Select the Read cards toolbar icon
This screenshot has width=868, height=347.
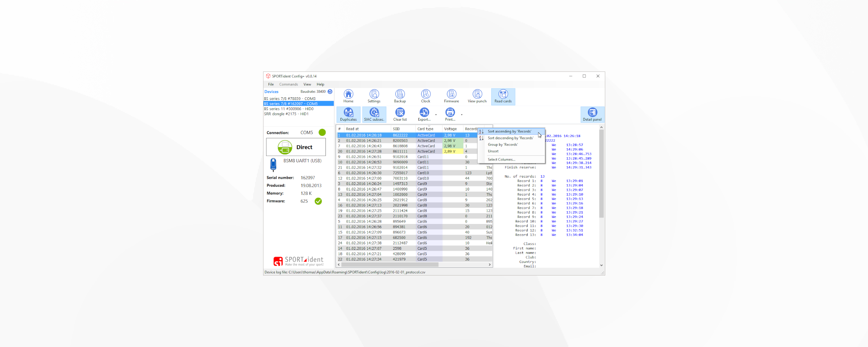[x=503, y=96]
